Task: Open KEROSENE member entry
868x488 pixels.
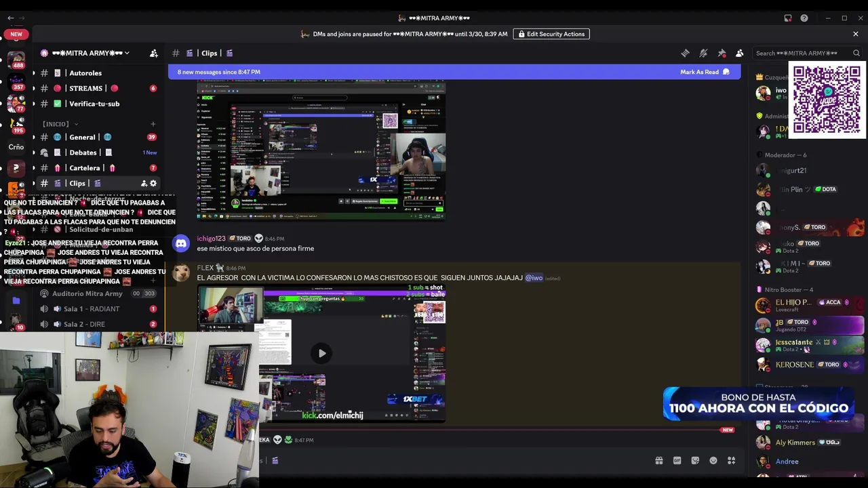Action: pyautogui.click(x=810, y=365)
